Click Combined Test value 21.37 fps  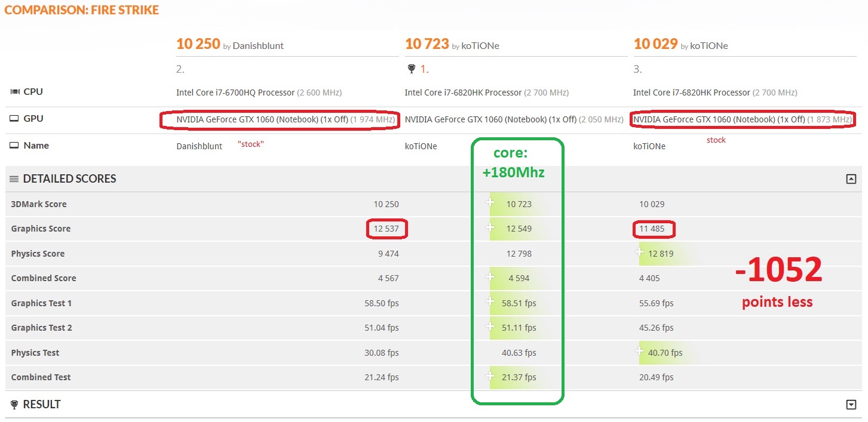coord(519,377)
